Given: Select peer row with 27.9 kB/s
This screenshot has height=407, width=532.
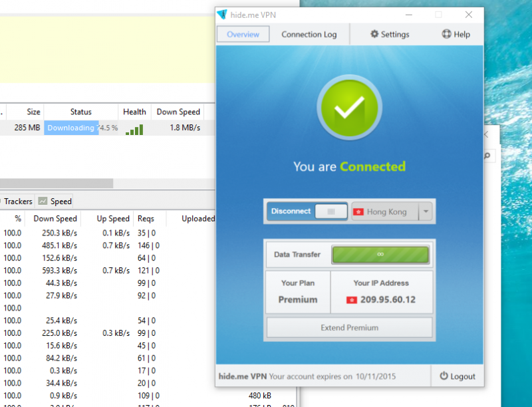Looking at the screenshot, I should coord(108,296).
